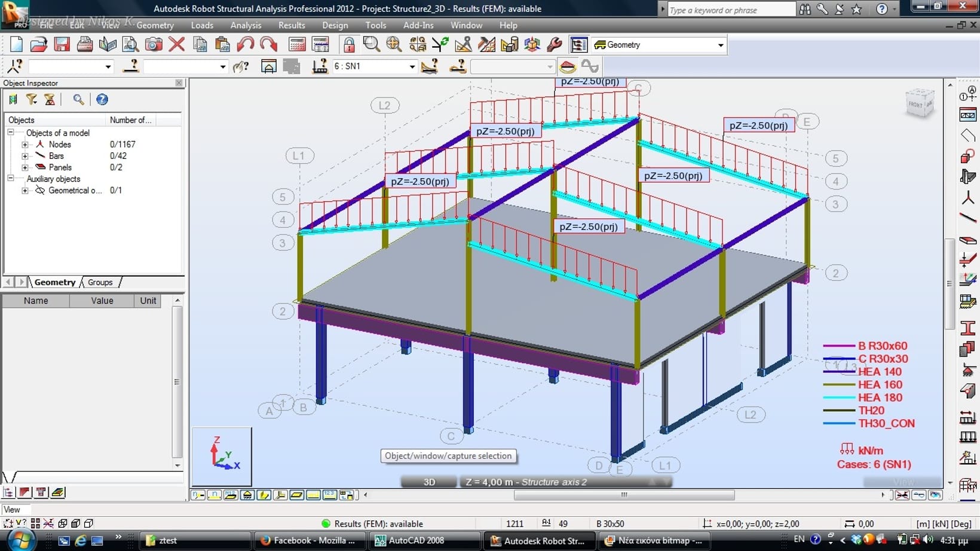This screenshot has width=980, height=551.
Task: Toggle the padlock lock icon in toolbar
Action: [x=349, y=45]
